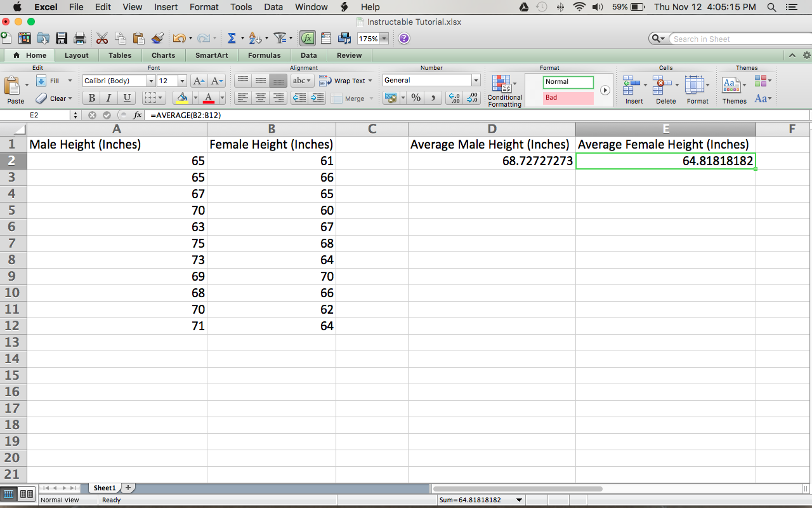Switch to Page Layout view in the status bar

27,494
